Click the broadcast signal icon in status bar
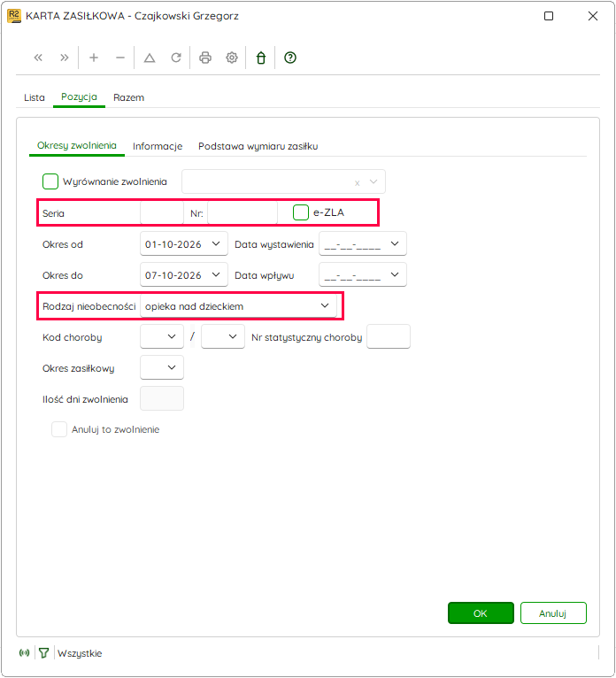Screen dimensions: 616x678 (24, 652)
